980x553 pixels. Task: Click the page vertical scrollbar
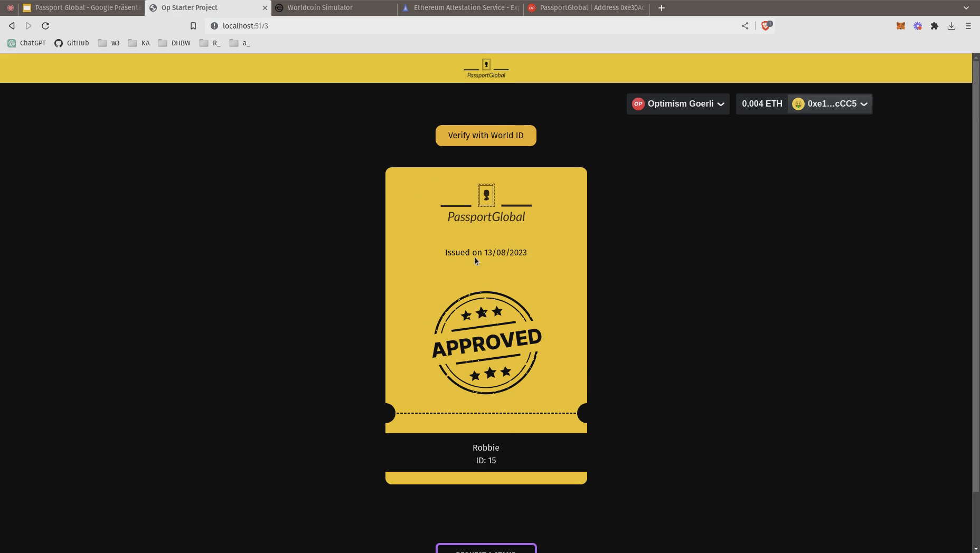[976, 276]
